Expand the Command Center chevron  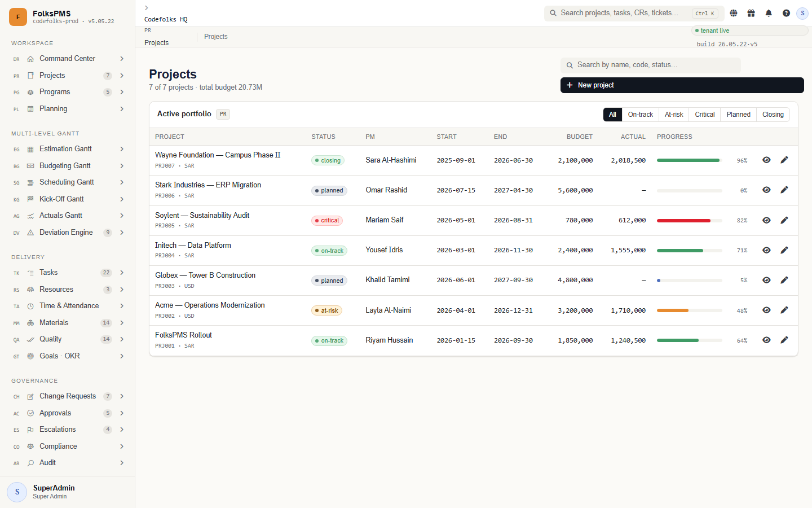[122, 59]
